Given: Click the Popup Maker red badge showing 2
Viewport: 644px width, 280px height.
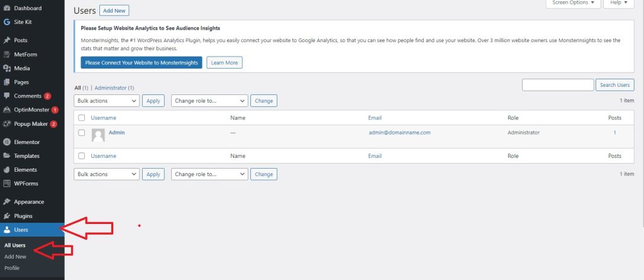Looking at the screenshot, I should 53,124.
